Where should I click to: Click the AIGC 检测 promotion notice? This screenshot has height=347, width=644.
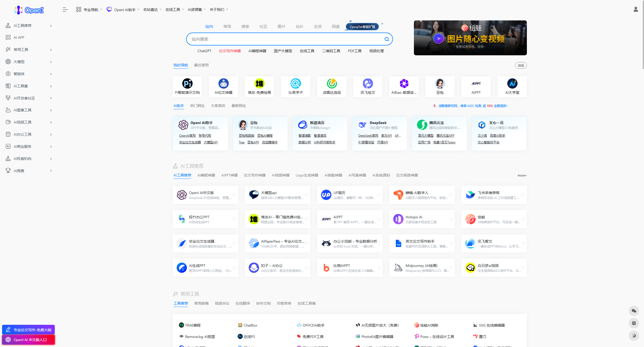pos(470,106)
